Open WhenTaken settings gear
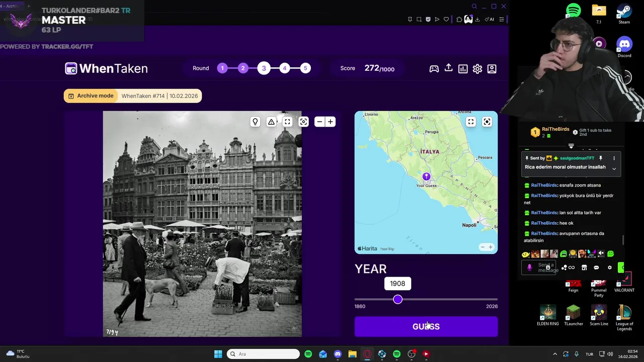The width and height of the screenshot is (644, 362). pyautogui.click(x=477, y=69)
